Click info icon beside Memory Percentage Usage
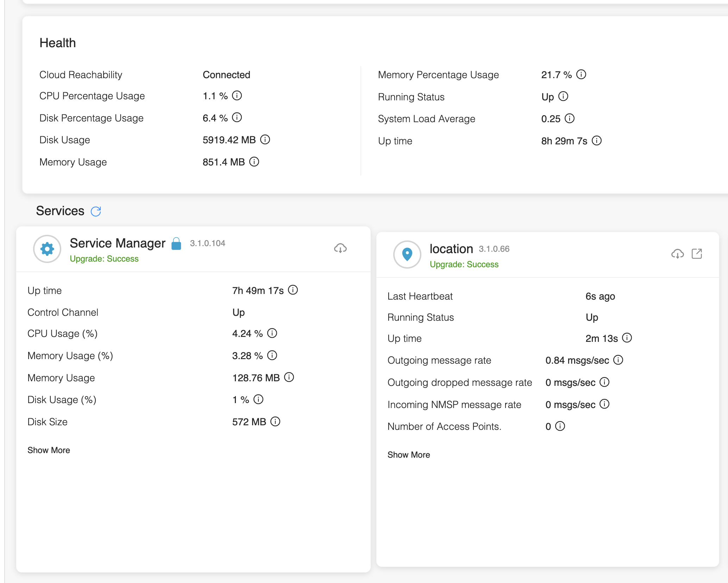Image resolution: width=728 pixels, height=583 pixels. [x=581, y=75]
